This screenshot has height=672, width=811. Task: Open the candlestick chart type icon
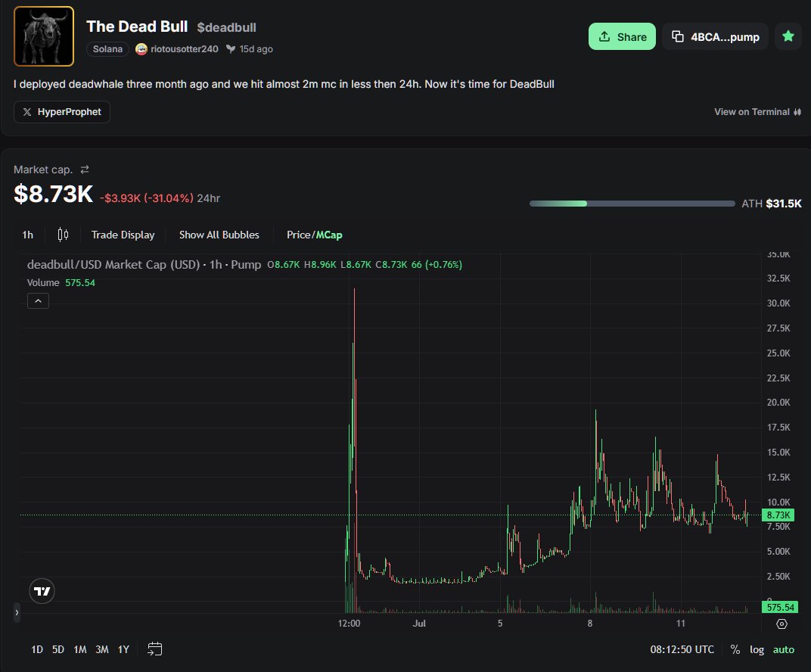pos(63,235)
